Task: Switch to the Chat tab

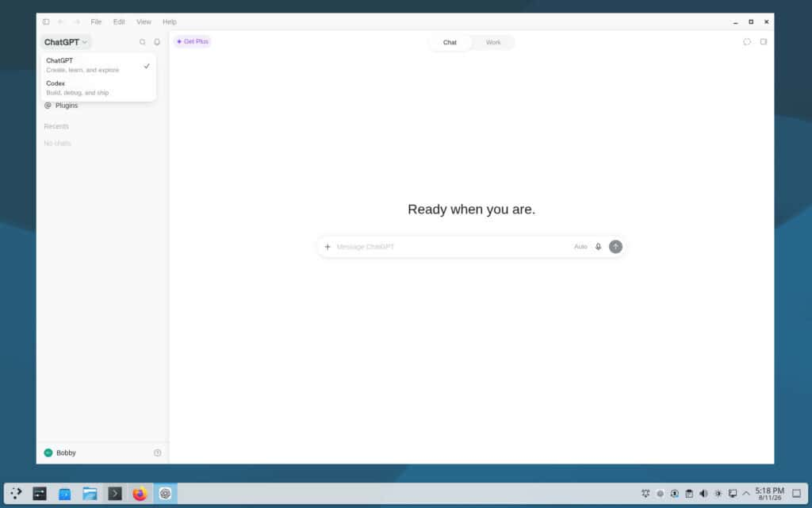Action: pos(450,43)
